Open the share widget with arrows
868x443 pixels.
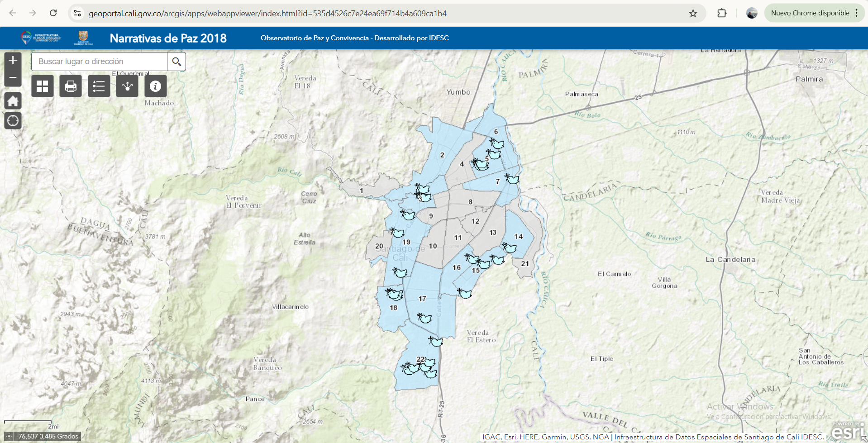[x=127, y=86]
